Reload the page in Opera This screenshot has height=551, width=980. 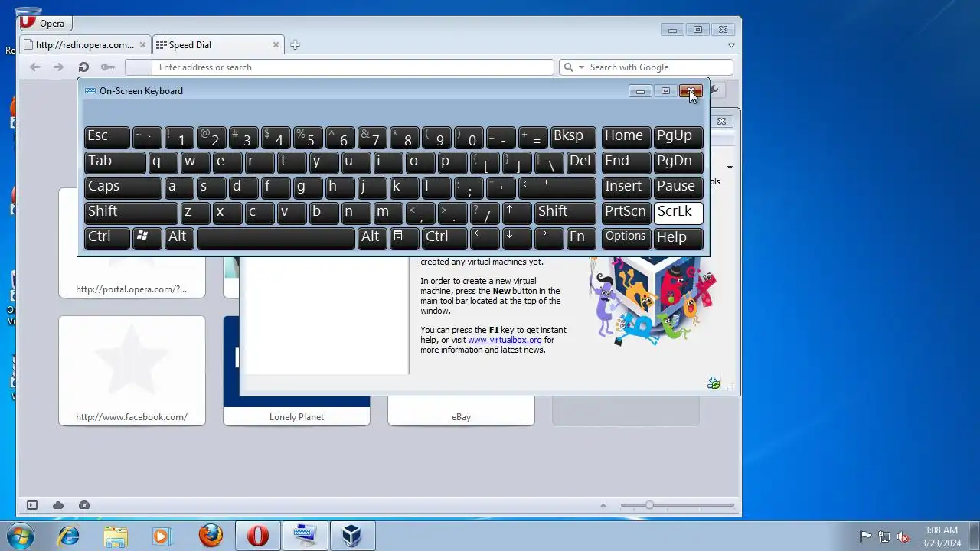click(x=83, y=67)
